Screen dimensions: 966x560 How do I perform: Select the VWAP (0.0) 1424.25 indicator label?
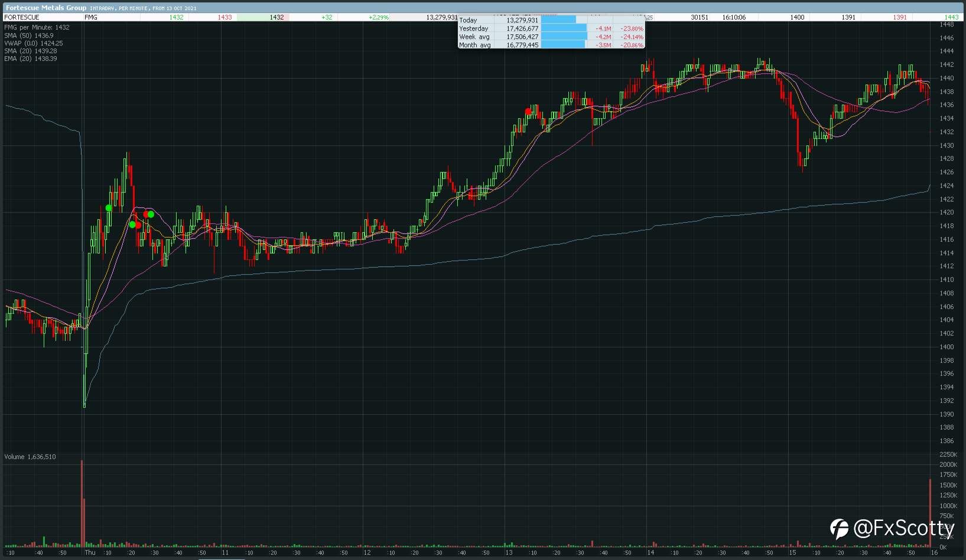(x=34, y=43)
